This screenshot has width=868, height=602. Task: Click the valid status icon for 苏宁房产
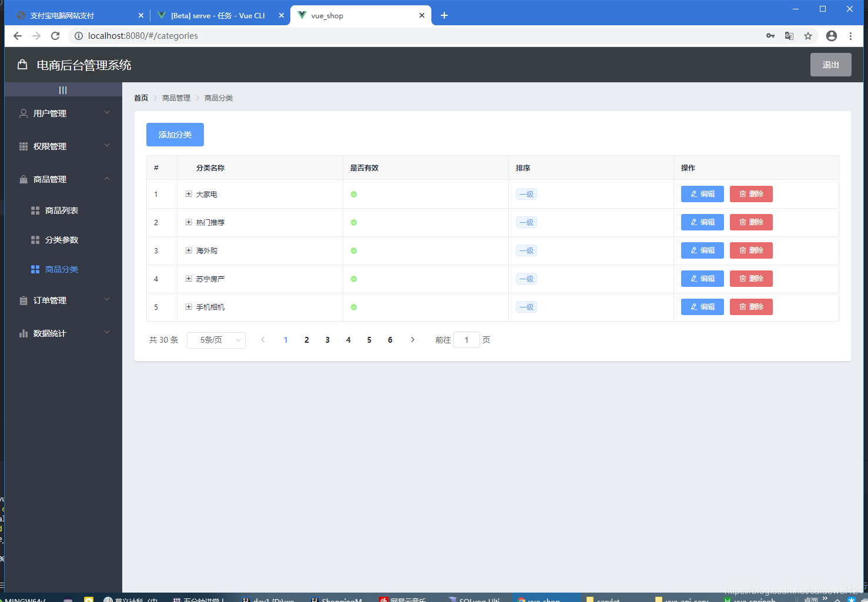click(x=354, y=279)
